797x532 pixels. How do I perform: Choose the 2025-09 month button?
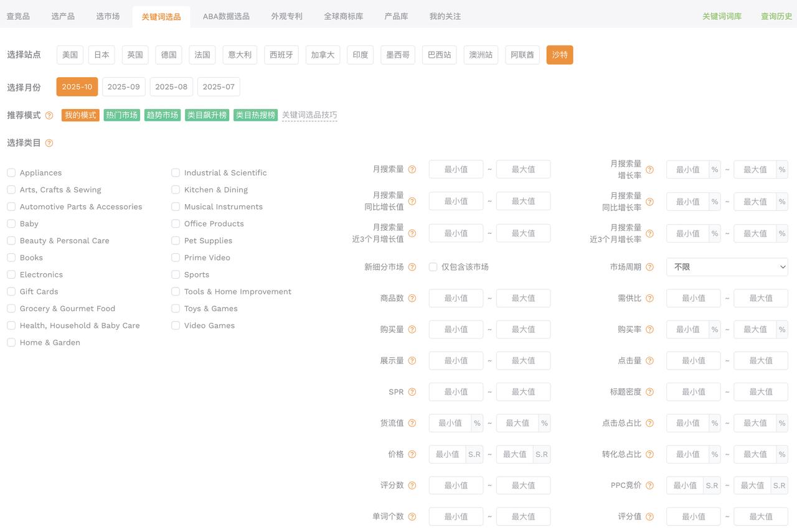click(123, 87)
